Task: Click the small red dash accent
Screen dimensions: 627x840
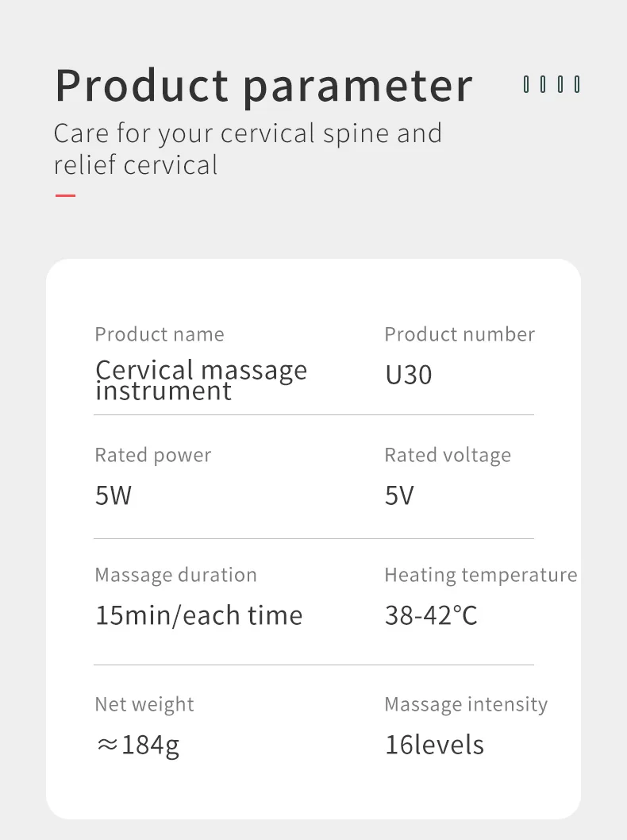Action: 65,195
